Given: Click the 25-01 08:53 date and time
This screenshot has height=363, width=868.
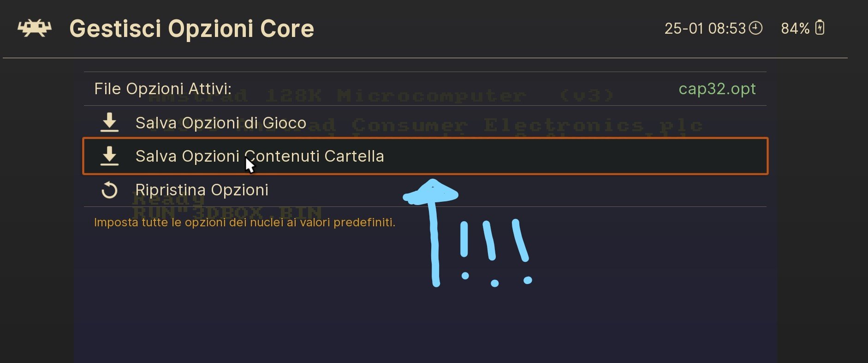Looking at the screenshot, I should (705, 29).
